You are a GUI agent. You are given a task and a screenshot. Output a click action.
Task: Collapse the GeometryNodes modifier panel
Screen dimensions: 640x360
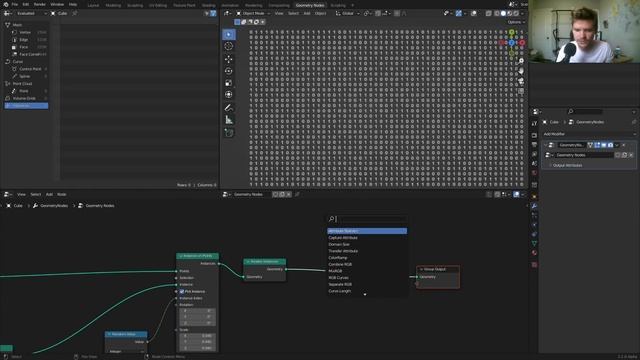point(546,145)
